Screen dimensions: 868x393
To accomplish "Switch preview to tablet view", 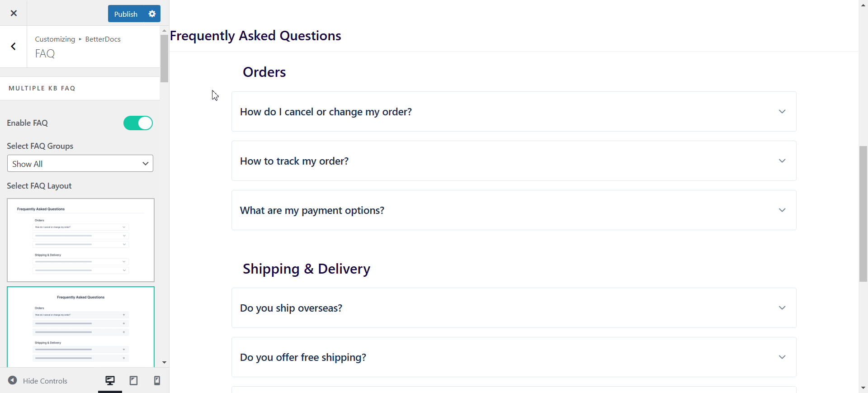I will [x=133, y=380].
